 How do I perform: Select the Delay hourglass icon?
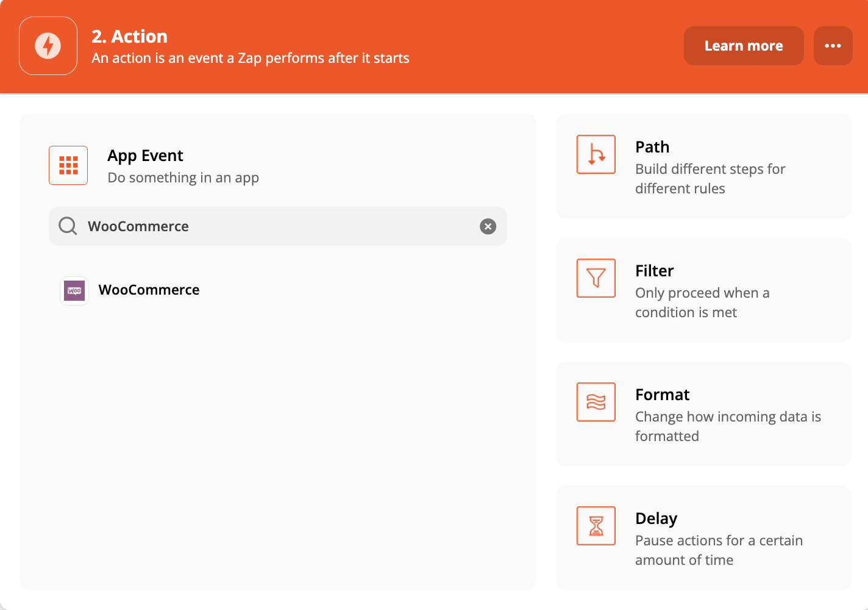596,525
